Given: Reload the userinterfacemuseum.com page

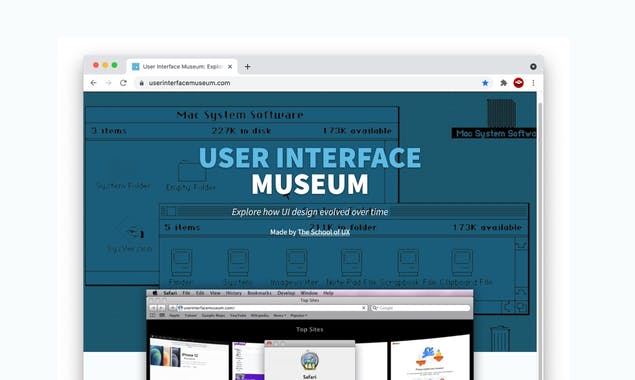Looking at the screenshot, I should [123, 83].
